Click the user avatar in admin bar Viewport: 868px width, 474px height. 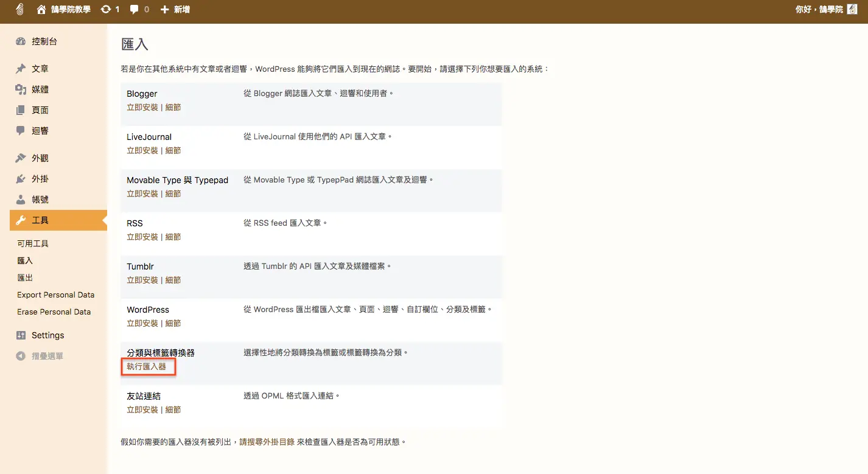coord(852,9)
